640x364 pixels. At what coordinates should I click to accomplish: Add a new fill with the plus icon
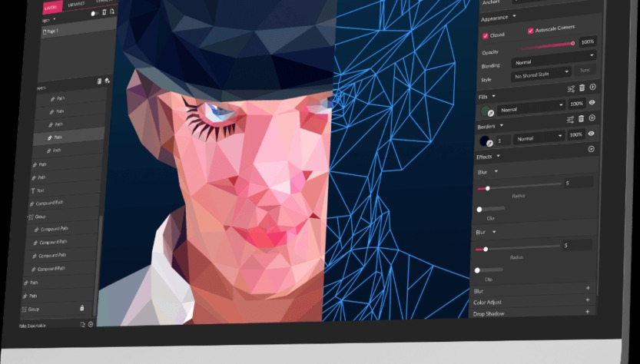[x=592, y=87]
